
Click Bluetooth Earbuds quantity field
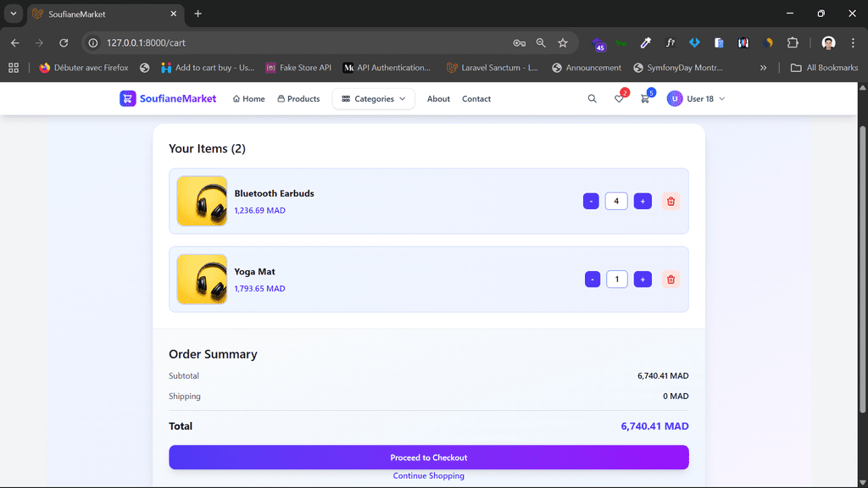pyautogui.click(x=616, y=202)
